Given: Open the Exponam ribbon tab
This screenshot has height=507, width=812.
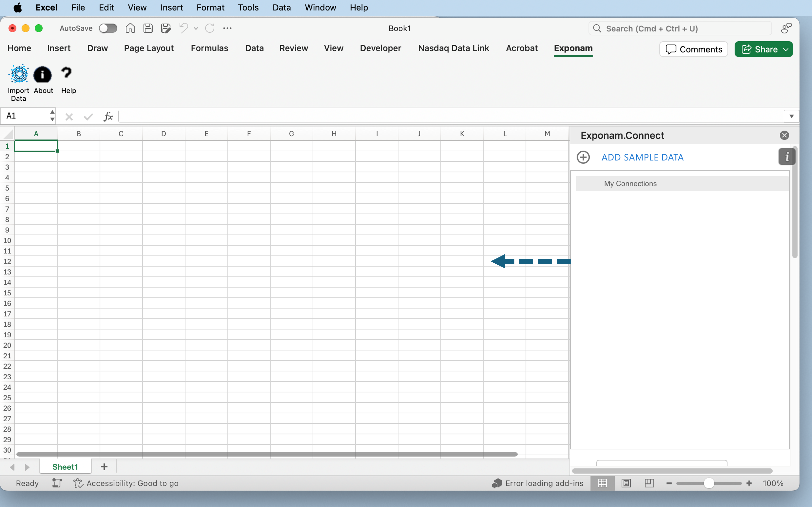Looking at the screenshot, I should point(573,48).
